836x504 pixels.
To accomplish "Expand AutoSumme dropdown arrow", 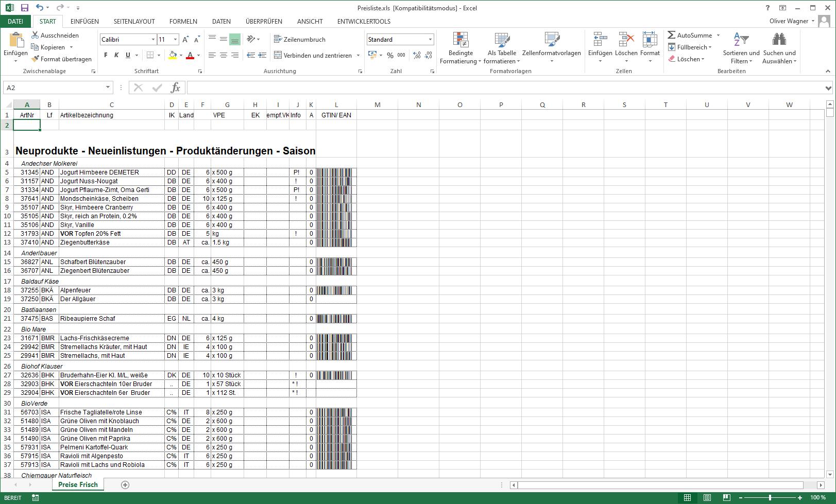I will pos(718,35).
